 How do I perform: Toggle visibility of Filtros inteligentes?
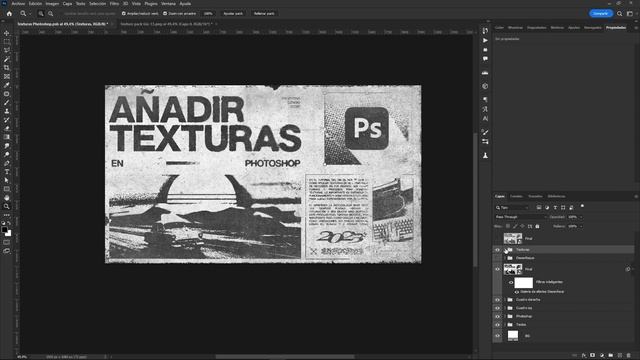[511, 282]
